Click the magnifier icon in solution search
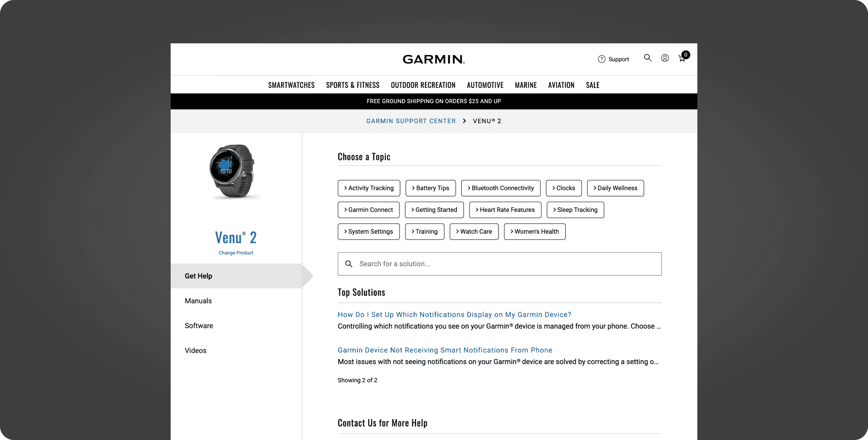This screenshot has height=440, width=868. (349, 264)
